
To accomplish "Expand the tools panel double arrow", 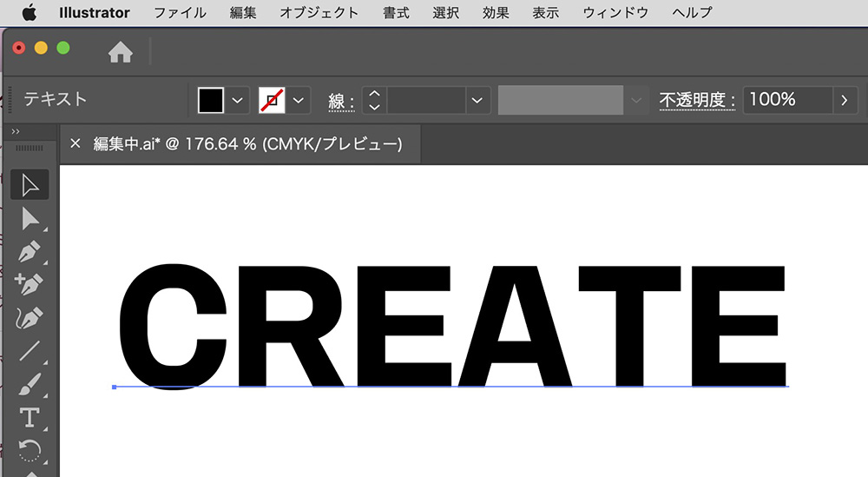I will (x=16, y=131).
